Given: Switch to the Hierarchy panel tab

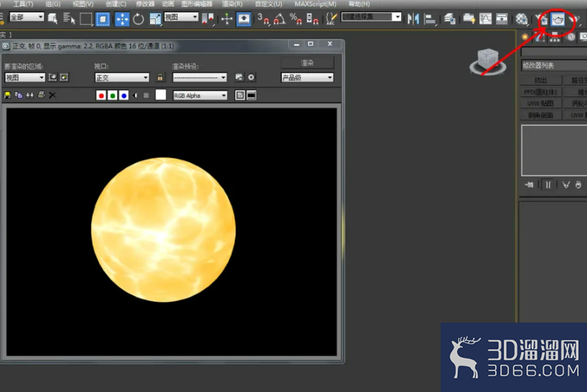Looking at the screenshot, I should click(x=555, y=37).
